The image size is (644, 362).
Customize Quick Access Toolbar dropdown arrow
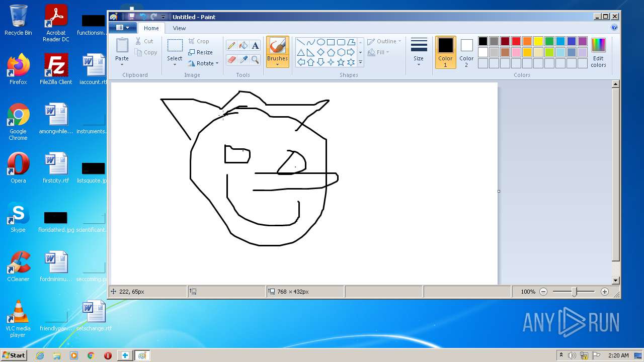163,17
